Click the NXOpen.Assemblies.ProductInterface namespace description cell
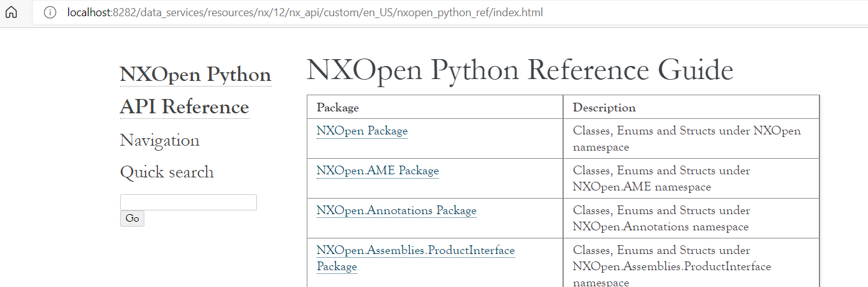 [x=691, y=263]
